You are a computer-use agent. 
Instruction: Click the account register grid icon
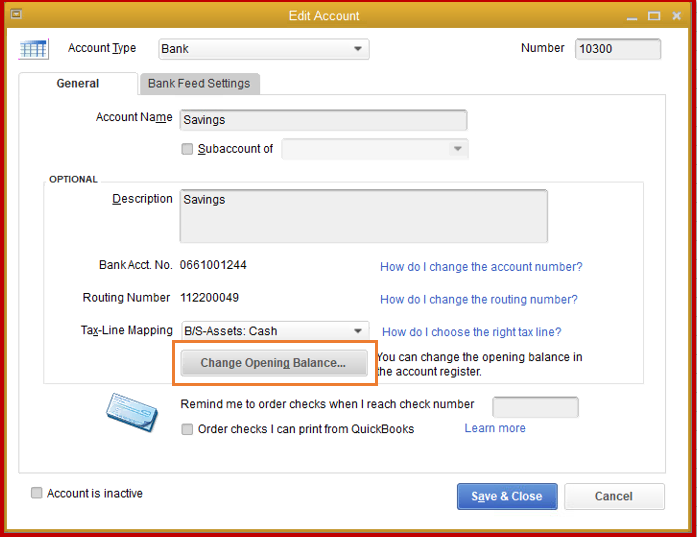tap(33, 49)
